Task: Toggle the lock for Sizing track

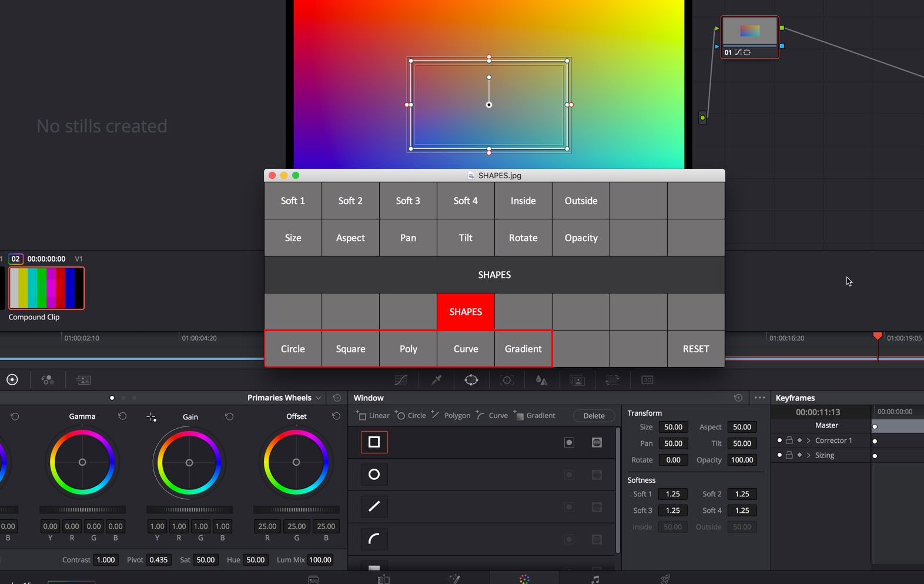Action: click(789, 455)
